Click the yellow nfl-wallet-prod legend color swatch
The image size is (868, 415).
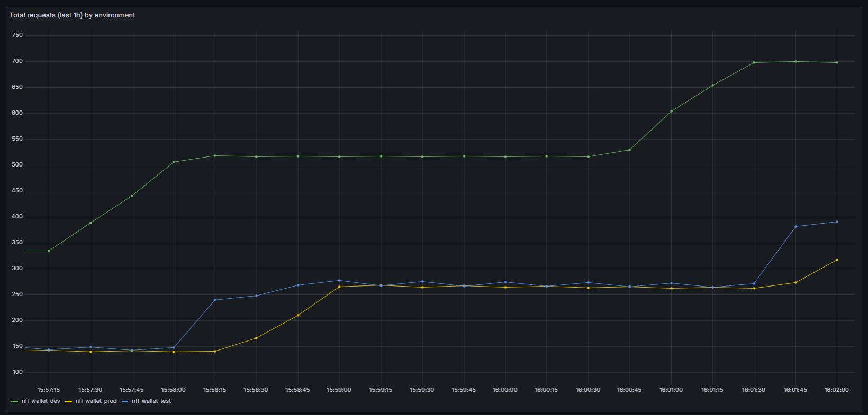pos(68,402)
